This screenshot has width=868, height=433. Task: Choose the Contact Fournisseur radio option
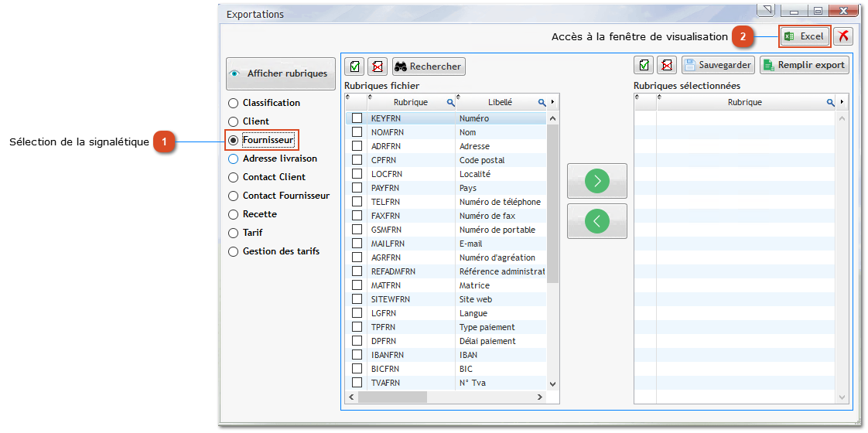pos(233,196)
